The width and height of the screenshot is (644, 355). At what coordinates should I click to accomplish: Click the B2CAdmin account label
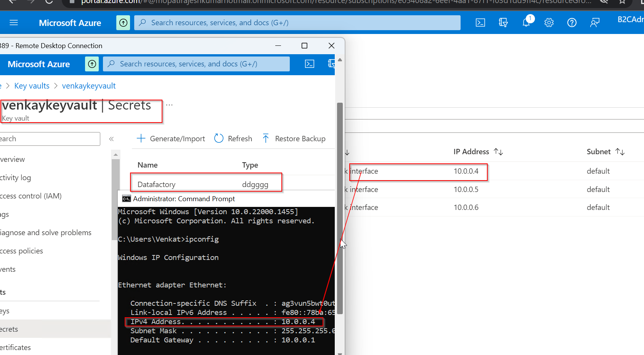631,19
